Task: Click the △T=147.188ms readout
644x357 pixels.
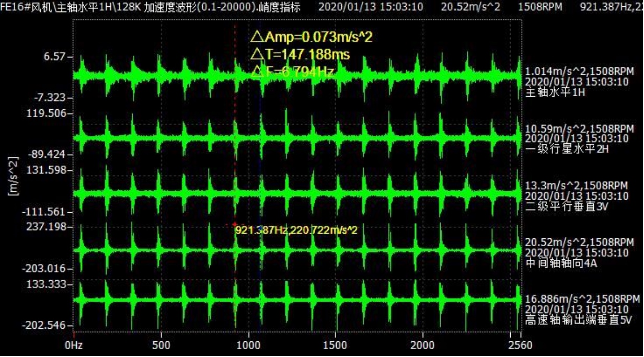Action: 300,54
